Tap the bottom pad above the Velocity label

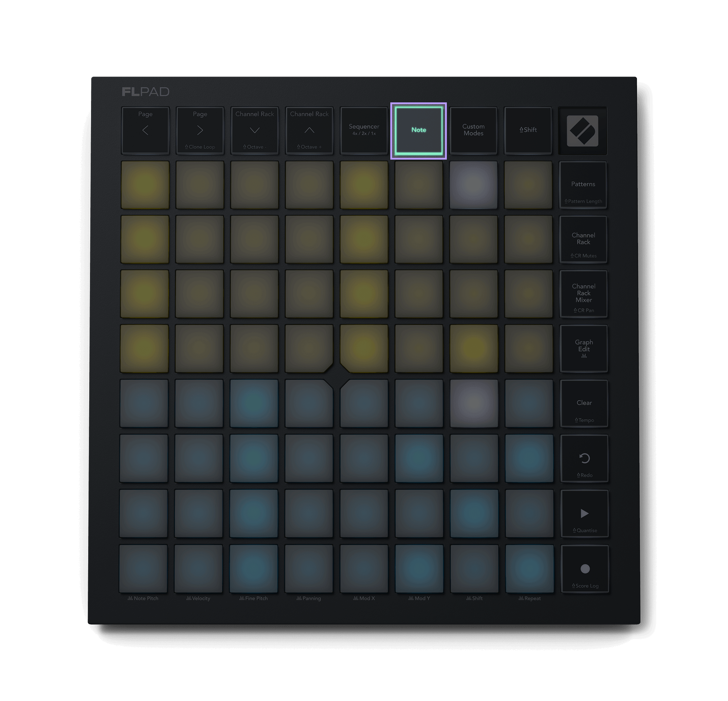pyautogui.click(x=198, y=569)
